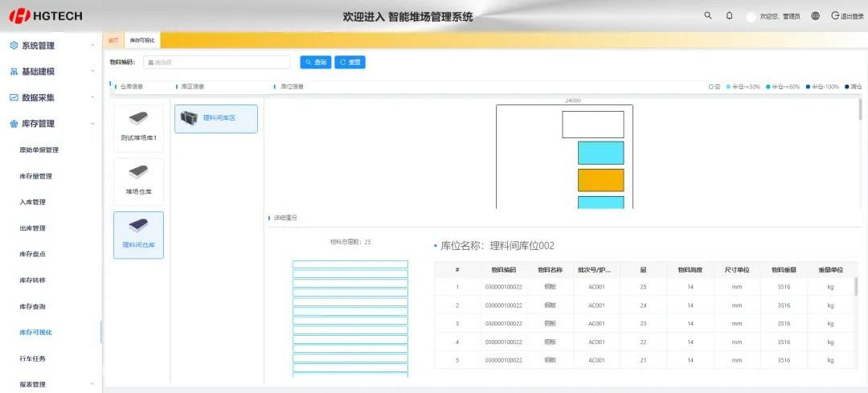This screenshot has width=868, height=393.
Task: Switch to the 首页 tab
Action: click(113, 40)
